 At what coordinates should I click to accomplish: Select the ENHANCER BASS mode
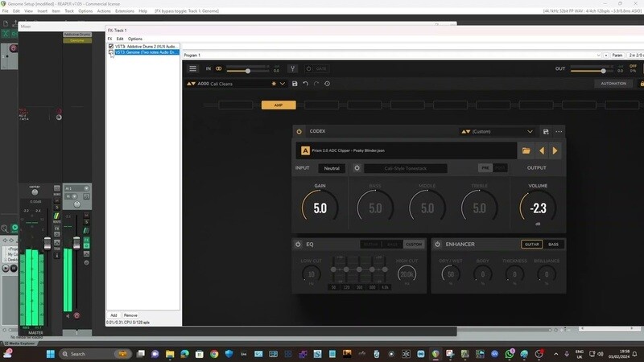click(553, 245)
